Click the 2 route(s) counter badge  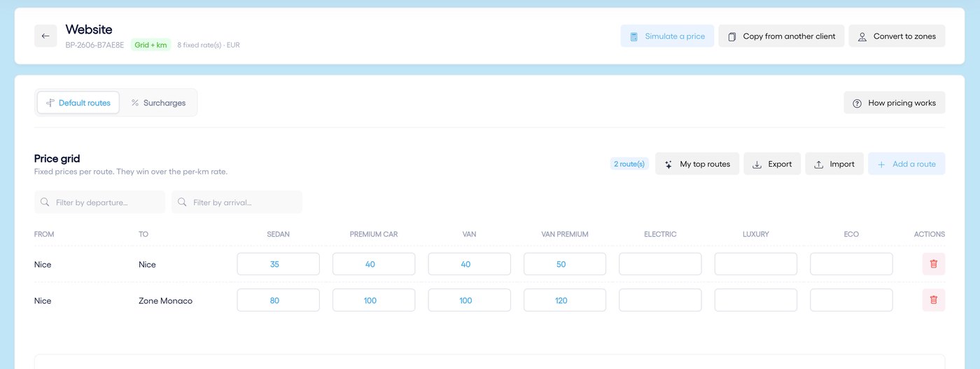[x=629, y=164]
